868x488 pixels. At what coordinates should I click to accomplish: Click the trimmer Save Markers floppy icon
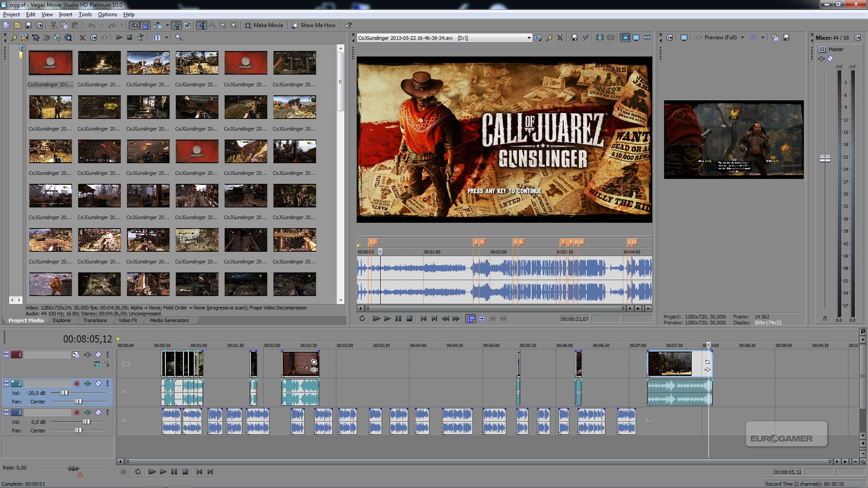click(575, 38)
